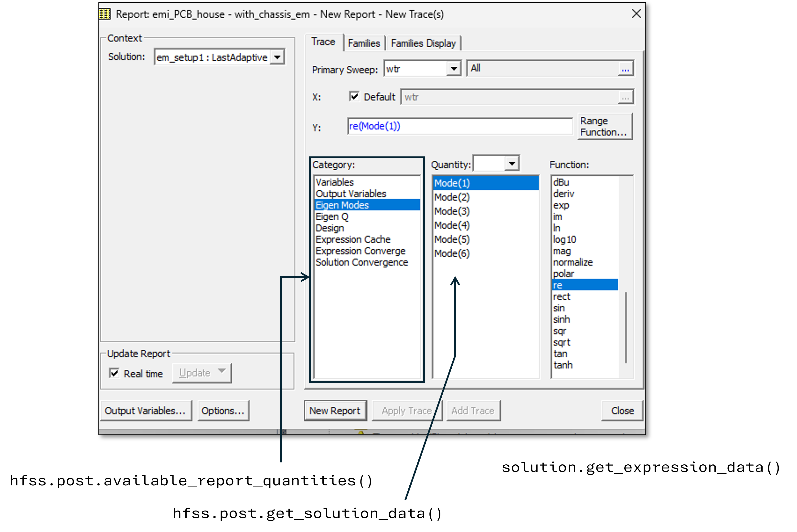Select Eigen Q in Category list
The height and width of the screenshot is (532, 797).
click(332, 216)
